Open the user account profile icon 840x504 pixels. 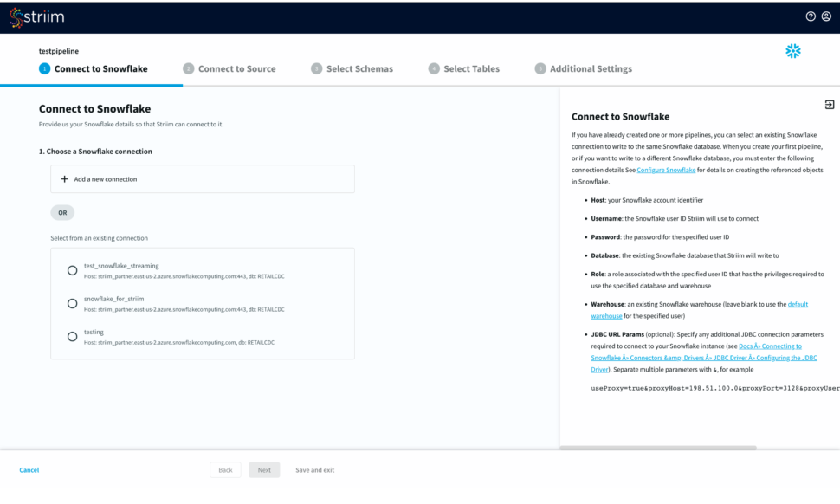pyautogui.click(x=826, y=16)
